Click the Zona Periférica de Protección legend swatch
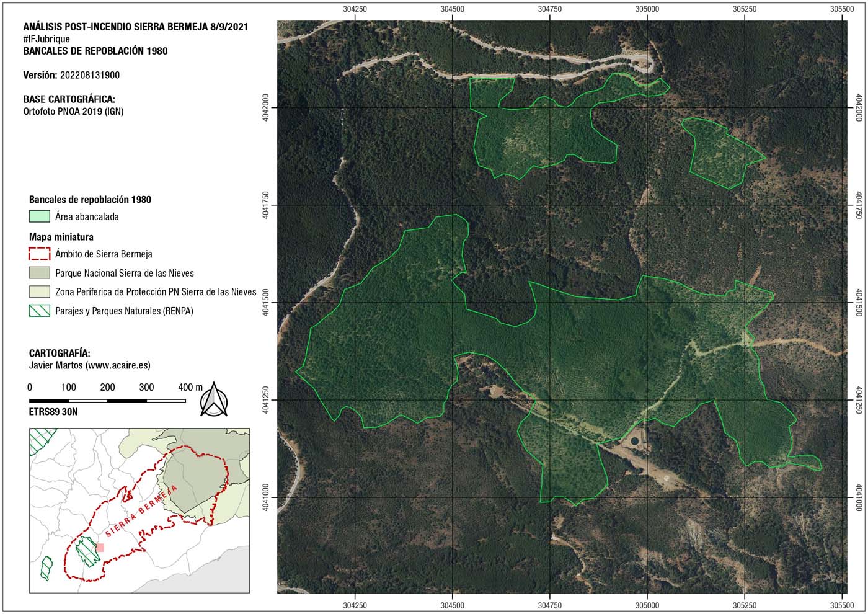The height and width of the screenshot is (614, 868). [x=40, y=291]
